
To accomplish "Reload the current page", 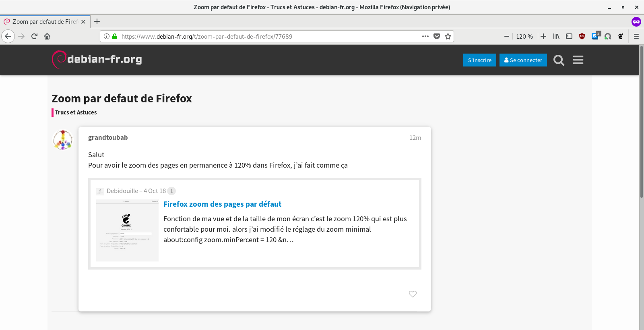I will tap(34, 36).
